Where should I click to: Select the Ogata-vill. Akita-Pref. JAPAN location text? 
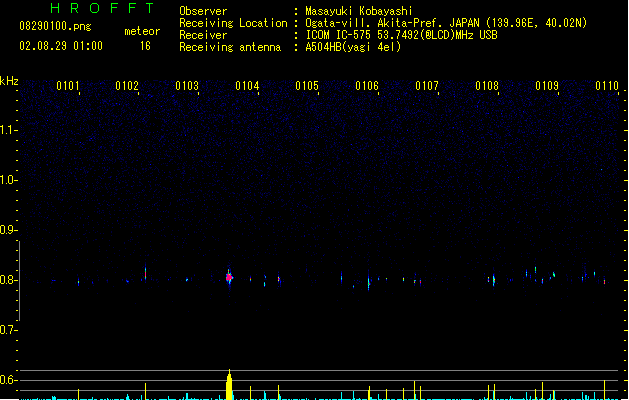click(446, 23)
